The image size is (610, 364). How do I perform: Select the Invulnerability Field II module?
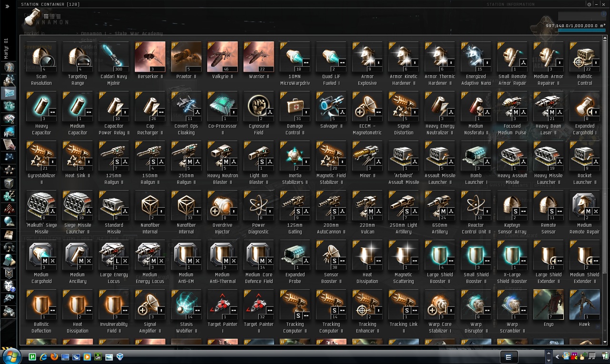[114, 304]
